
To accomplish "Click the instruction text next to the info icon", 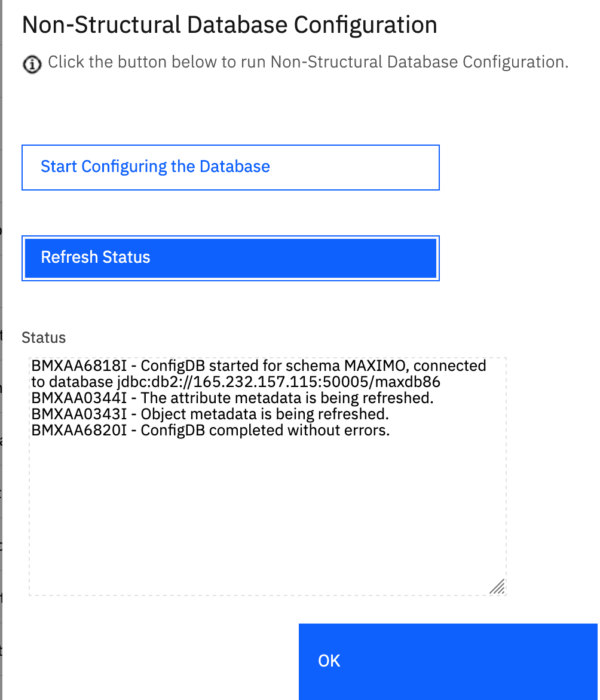I will [x=308, y=62].
